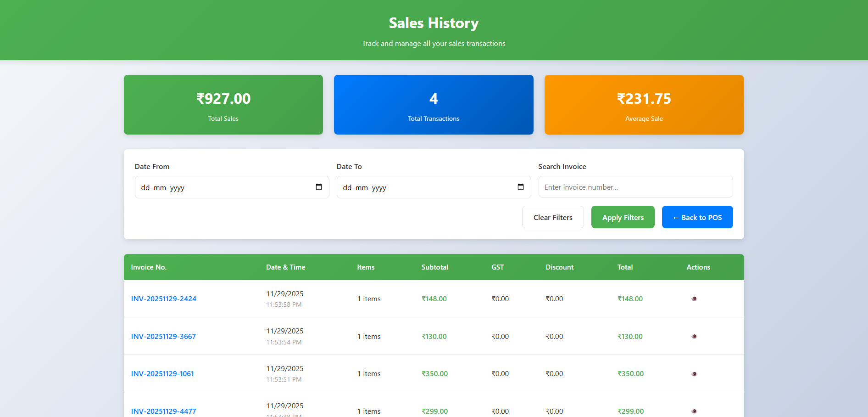Click the Invoice No. column header
Image resolution: width=868 pixels, height=417 pixels.
pos(149,267)
